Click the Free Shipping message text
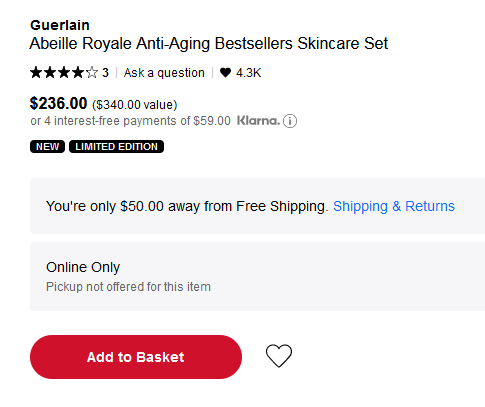485x407 pixels. pyautogui.click(x=187, y=206)
